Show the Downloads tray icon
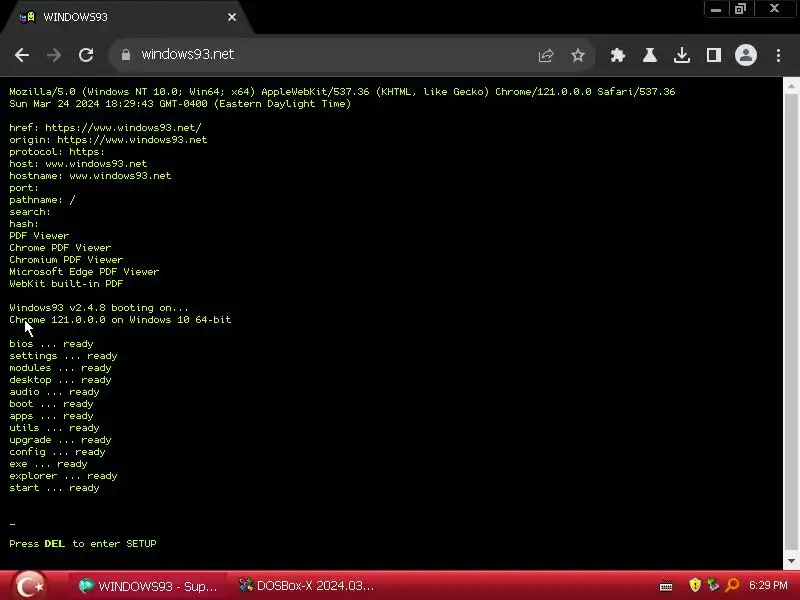The width and height of the screenshot is (800, 600). coord(682,55)
